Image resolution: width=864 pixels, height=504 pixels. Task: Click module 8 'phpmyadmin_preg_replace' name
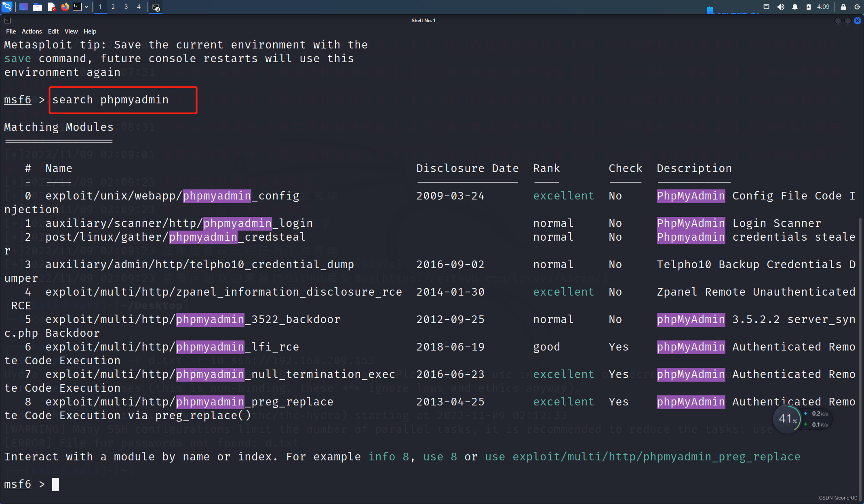189,402
